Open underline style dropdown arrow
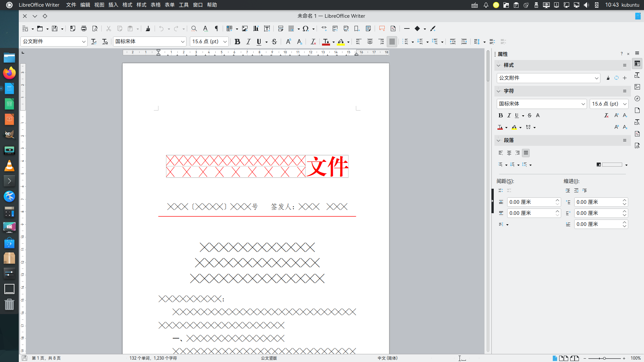644x362 pixels. 267,42
